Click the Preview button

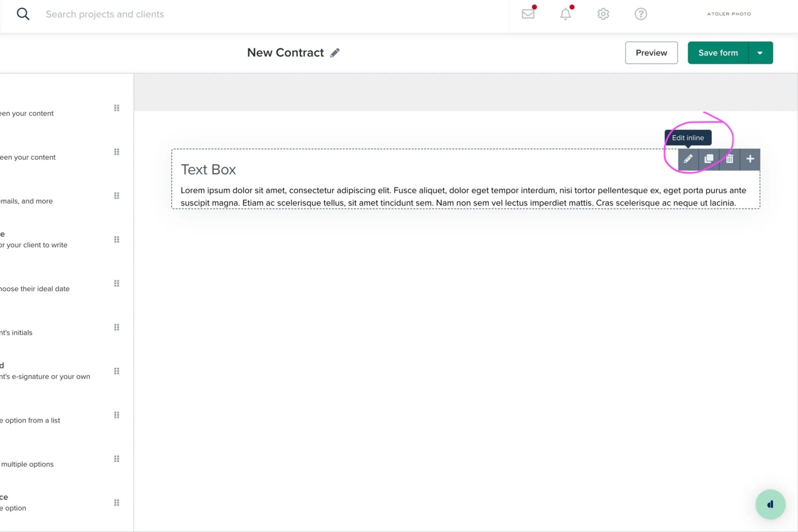coord(651,53)
